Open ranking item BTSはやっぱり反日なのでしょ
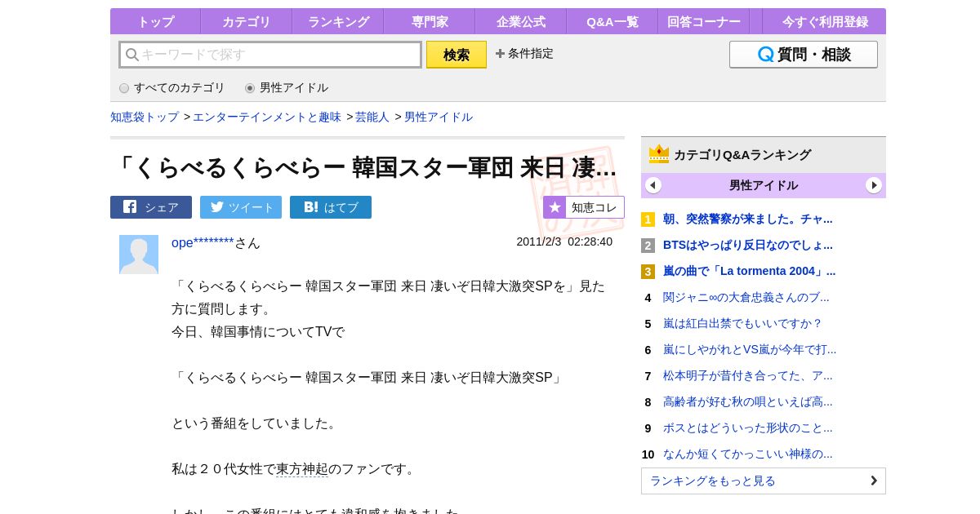This screenshot has width=980, height=514. pos(748,245)
